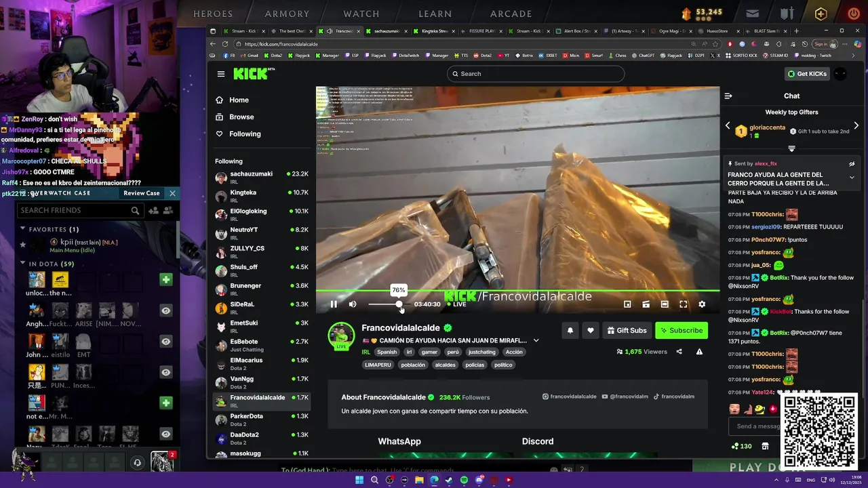Screen dimensions: 868x488
Task: Open sachauzumaki channel in Following list
Action: pos(262,178)
